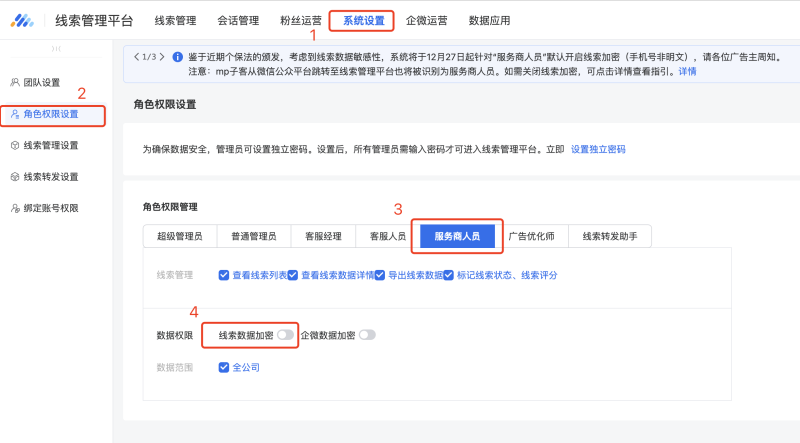
Task: Click the 线索转发设置 icon
Action: (x=15, y=177)
